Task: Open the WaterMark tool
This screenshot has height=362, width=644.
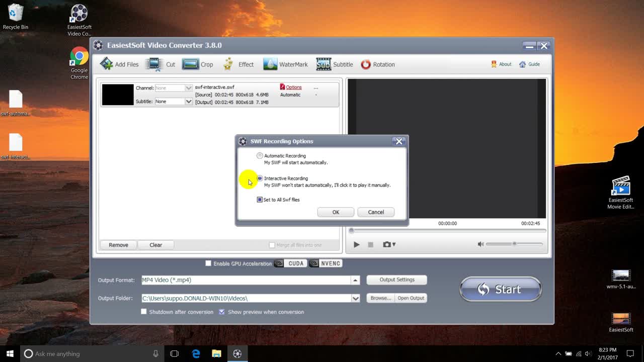Action: 285,64
